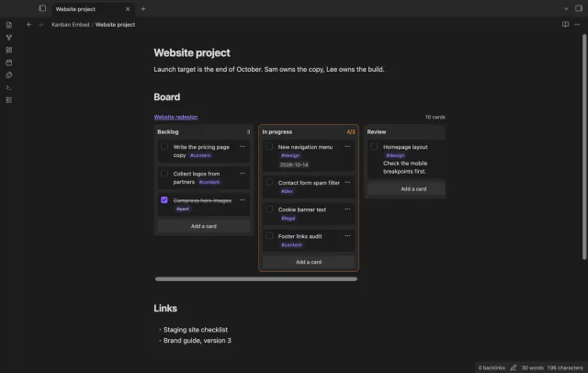Click #design tag on Homepage layout card
This screenshot has width=588, height=373.
(x=395, y=155)
